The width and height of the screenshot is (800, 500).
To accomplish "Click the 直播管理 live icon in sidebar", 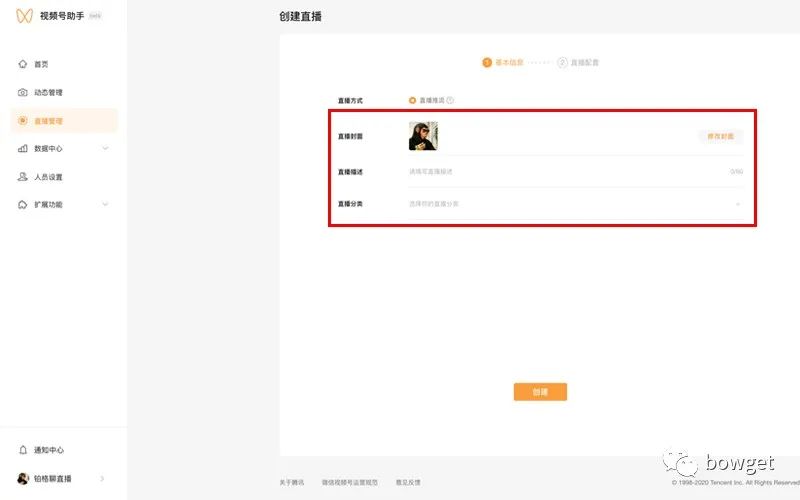I will (23, 121).
